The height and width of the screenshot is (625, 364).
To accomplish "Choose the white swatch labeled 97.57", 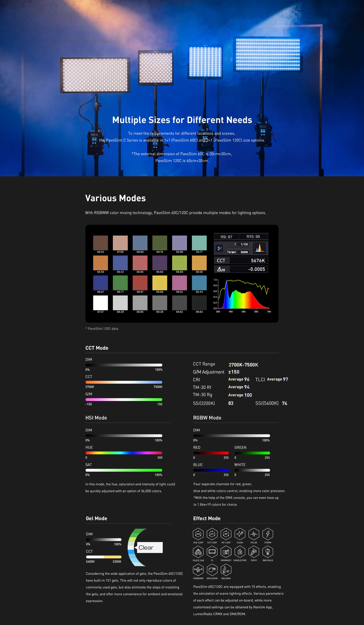I will click(100, 303).
